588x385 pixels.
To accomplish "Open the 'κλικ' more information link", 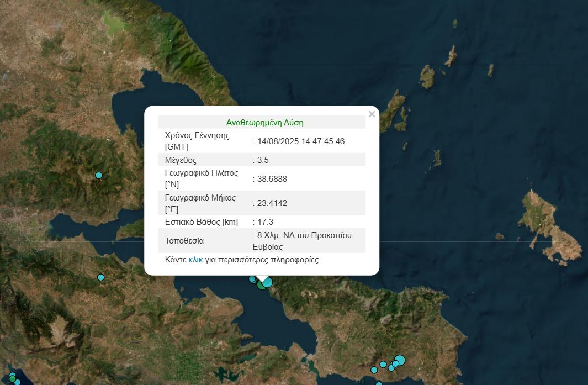I will (195, 260).
